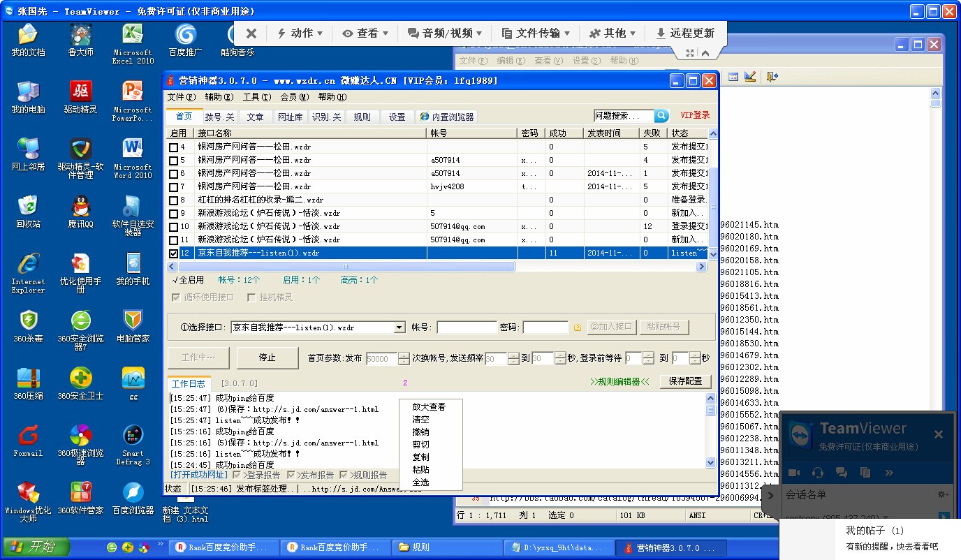Open the TeamViewer chat bubbles icon

(x=841, y=473)
